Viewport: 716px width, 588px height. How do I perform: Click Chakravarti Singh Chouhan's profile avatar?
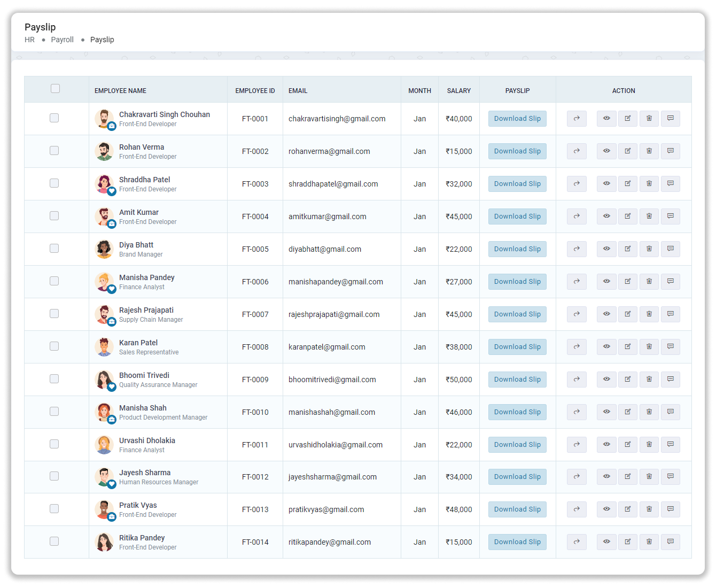pyautogui.click(x=104, y=118)
